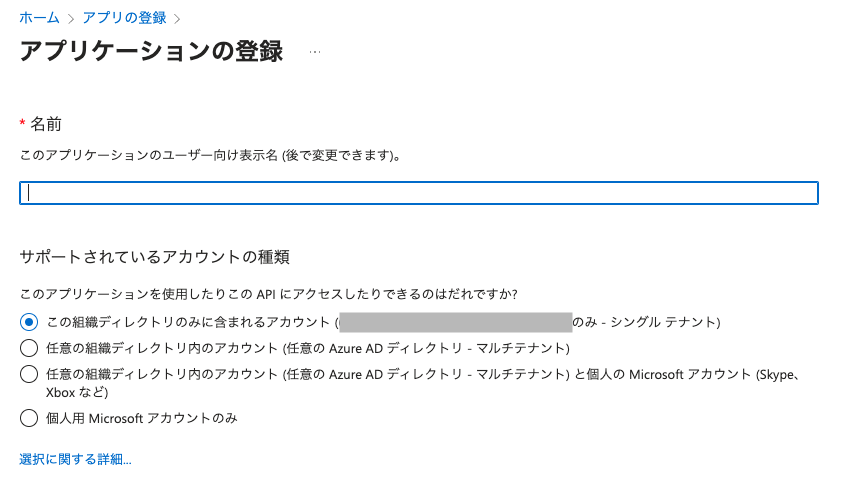Click the chevron after ホーム breadcrumb
Viewport: 864px width, 492px height.
[x=71, y=18]
